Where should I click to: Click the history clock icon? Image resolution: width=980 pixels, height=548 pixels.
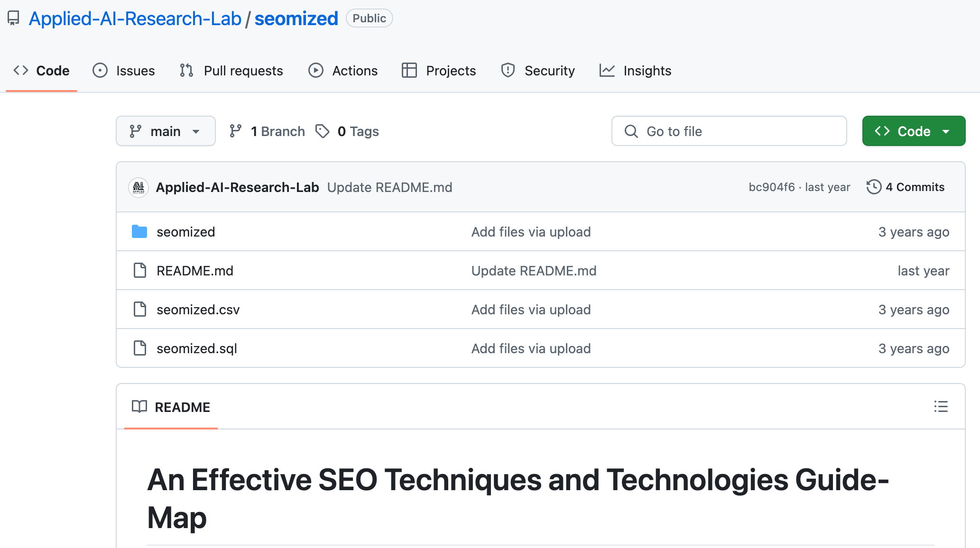tap(874, 187)
